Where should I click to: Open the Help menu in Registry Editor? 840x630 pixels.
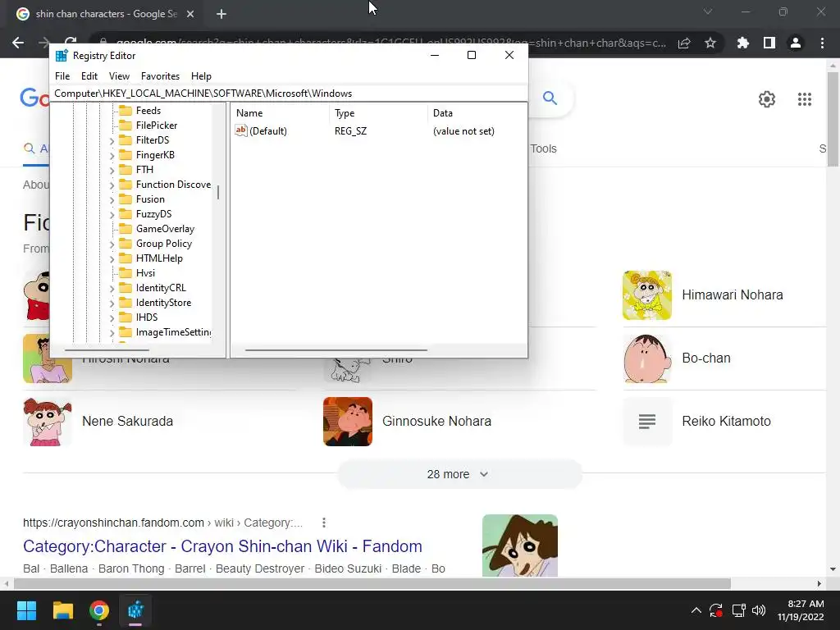pos(202,76)
